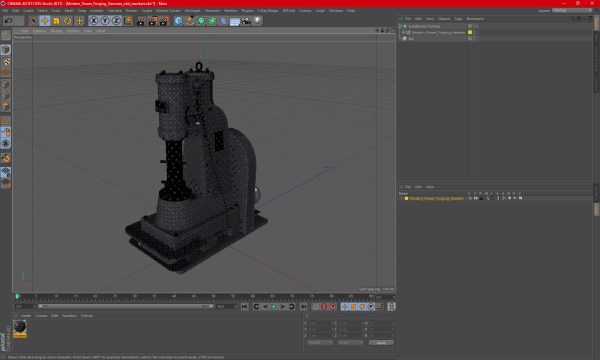
Task: Open the viewport Display menu
Action: [56, 31]
